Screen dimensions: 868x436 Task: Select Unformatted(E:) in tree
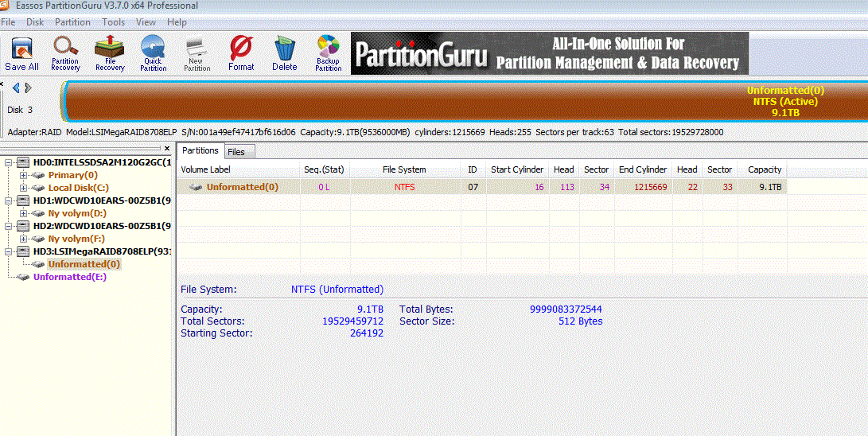click(70, 277)
